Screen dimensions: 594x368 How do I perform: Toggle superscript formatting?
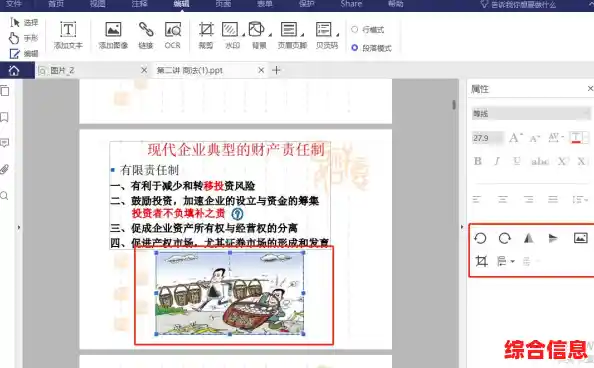point(563,161)
